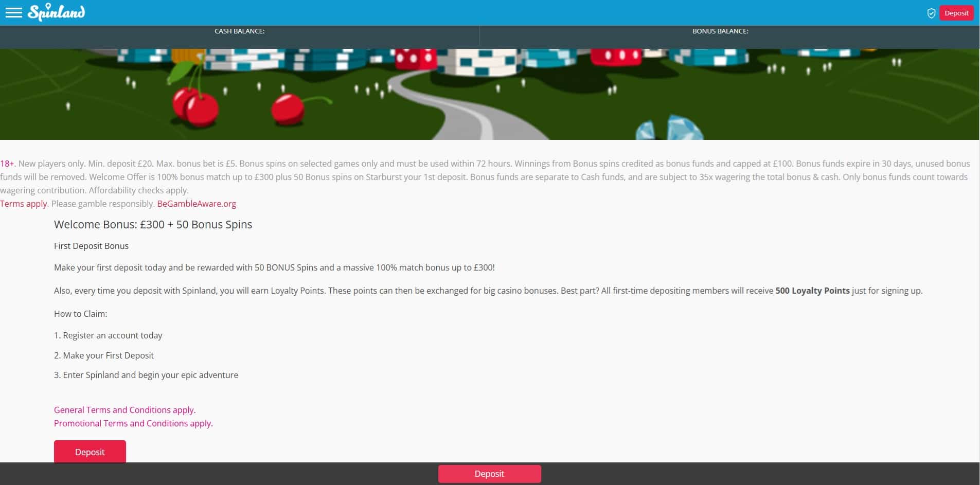Viewport: 980px width, 485px height.
Task: Click the Deposit button below promotional terms
Action: [90, 452]
